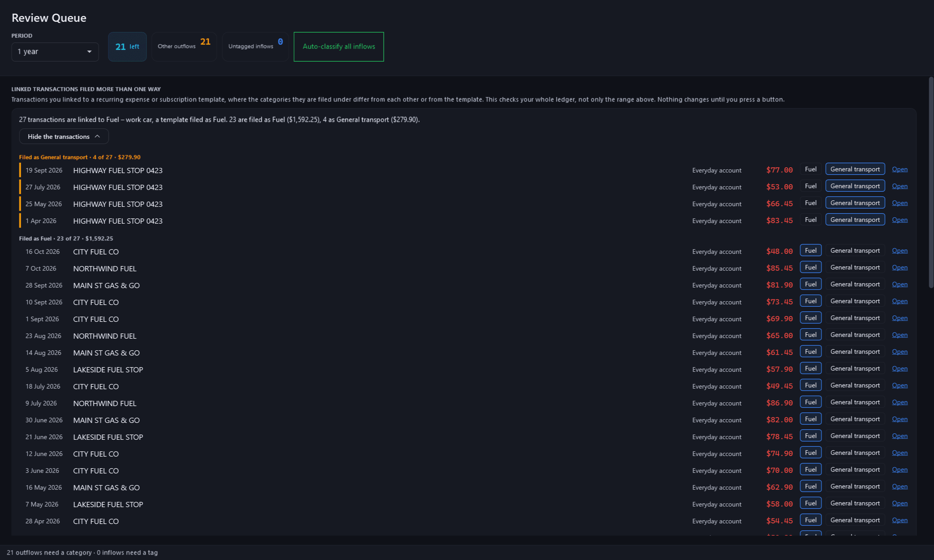Choose General transport for 28 Sept 2026 row
Image resolution: width=934 pixels, height=560 pixels.
tap(855, 285)
